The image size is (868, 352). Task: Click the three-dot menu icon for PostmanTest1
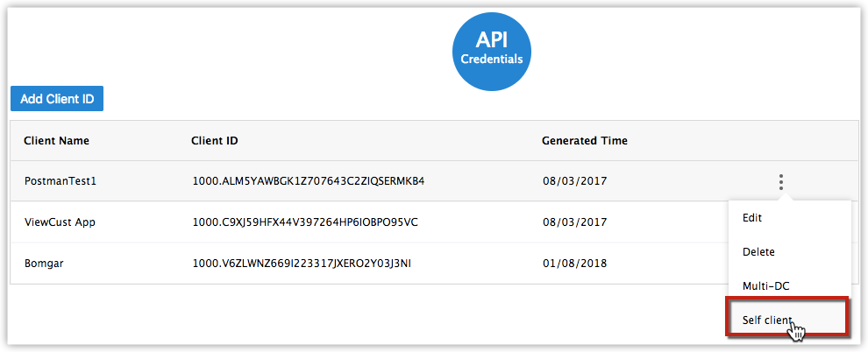[x=780, y=182]
